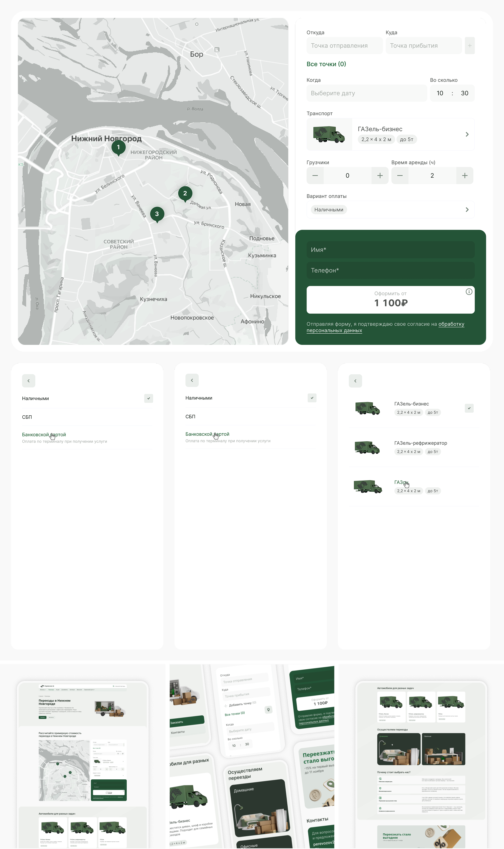Click the info icon on the order button
The height and width of the screenshot is (849, 504).
point(469,292)
